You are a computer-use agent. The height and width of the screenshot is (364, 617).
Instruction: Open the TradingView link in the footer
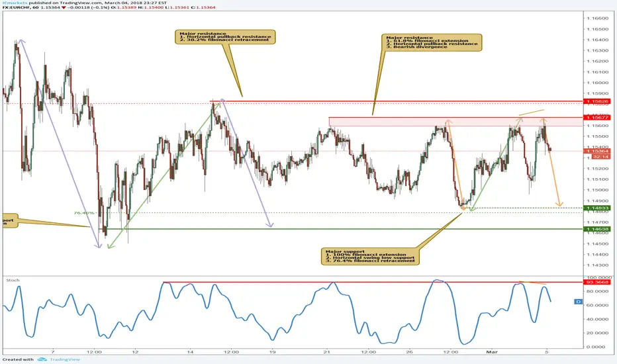[64, 359]
